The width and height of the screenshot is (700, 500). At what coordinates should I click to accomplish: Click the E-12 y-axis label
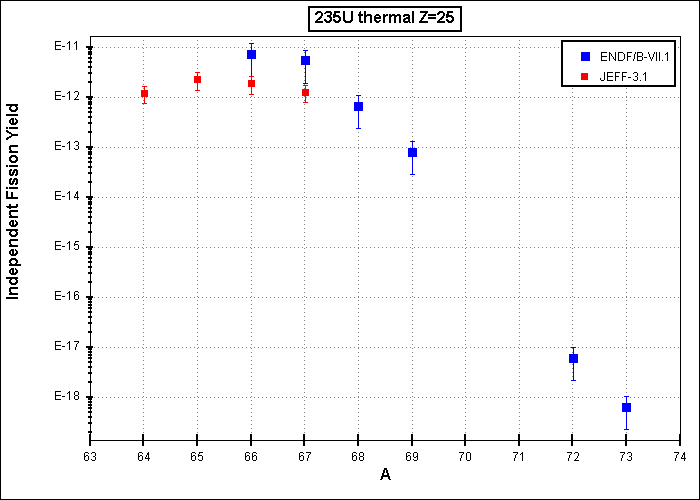point(66,97)
